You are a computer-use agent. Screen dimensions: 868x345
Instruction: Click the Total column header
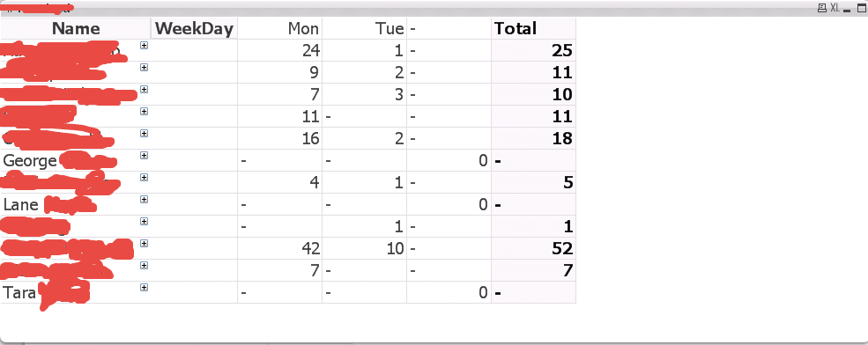pyautogui.click(x=534, y=28)
